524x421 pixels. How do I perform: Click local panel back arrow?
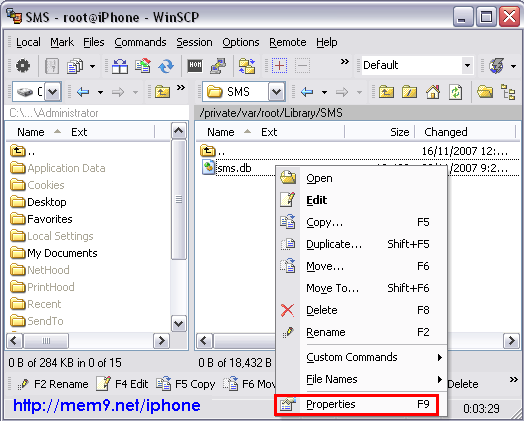coord(83,92)
